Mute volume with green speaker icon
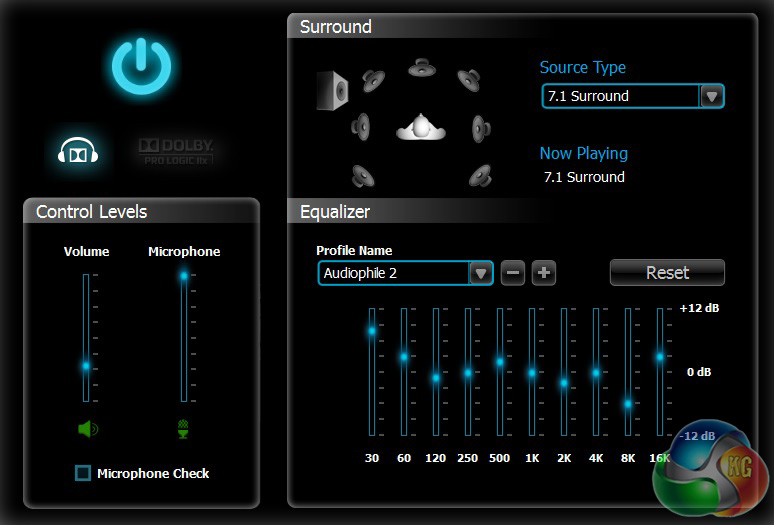 (88, 429)
